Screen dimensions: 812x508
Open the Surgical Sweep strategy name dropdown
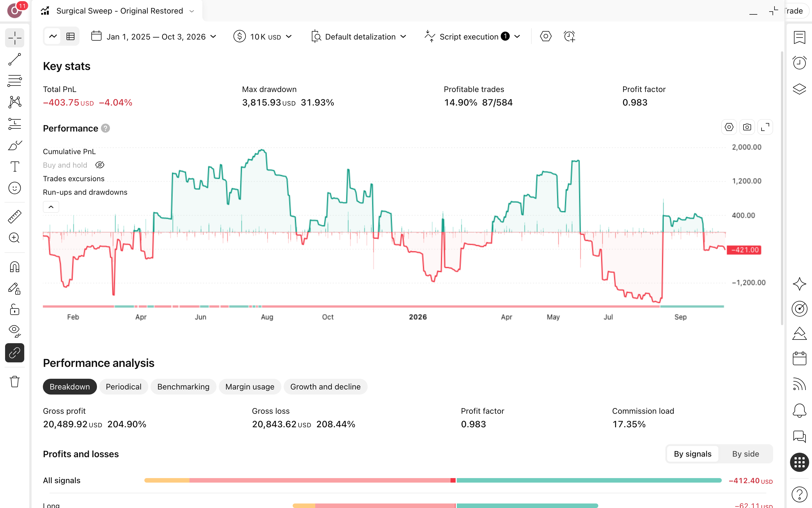tap(192, 11)
